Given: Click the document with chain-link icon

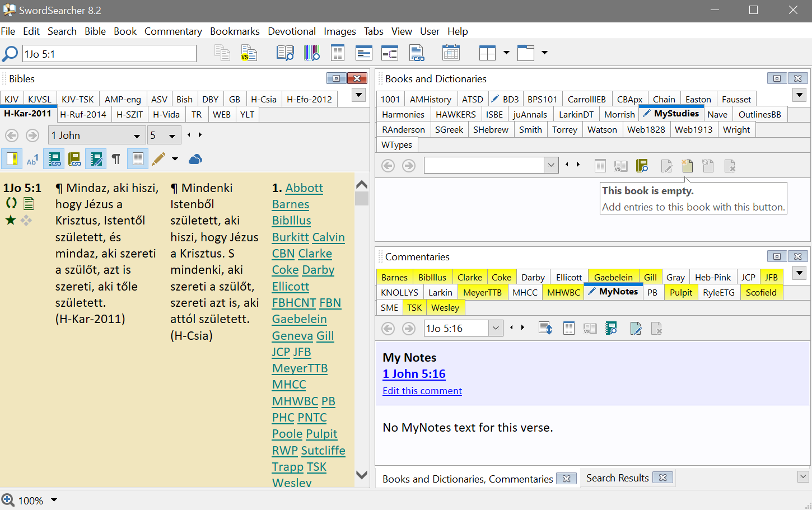Looking at the screenshot, I should (417, 54).
